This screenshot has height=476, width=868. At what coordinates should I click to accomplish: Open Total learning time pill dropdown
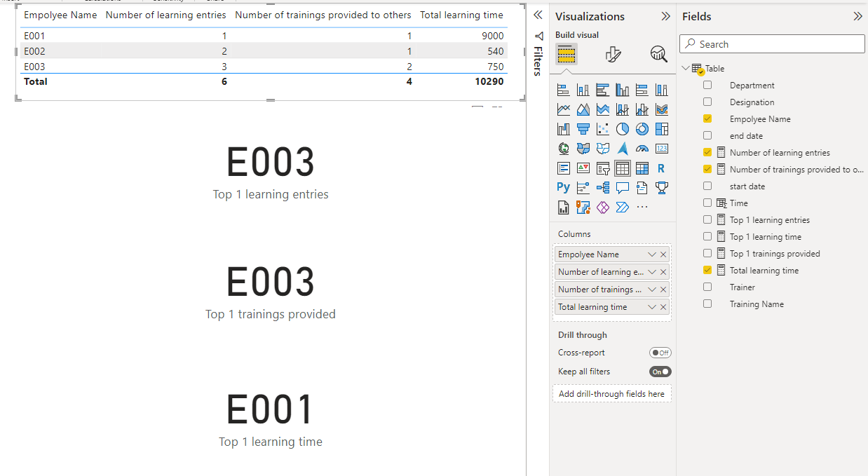tap(652, 307)
